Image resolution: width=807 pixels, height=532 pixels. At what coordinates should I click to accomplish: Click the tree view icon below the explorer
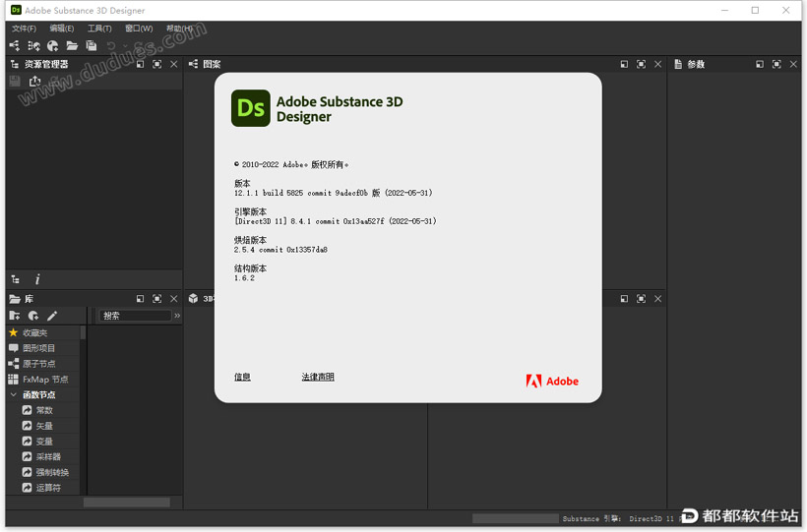(x=16, y=279)
